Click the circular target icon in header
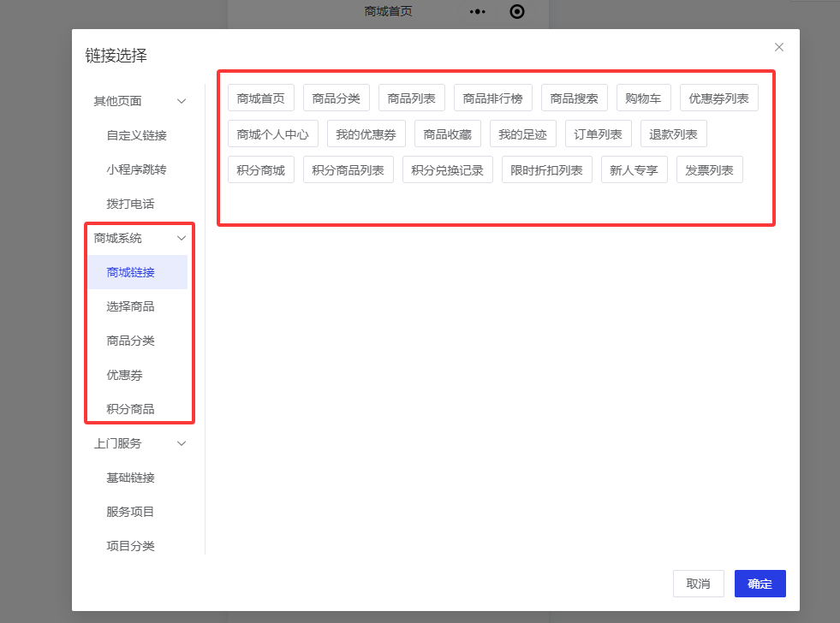This screenshot has height=623, width=840. click(x=516, y=12)
